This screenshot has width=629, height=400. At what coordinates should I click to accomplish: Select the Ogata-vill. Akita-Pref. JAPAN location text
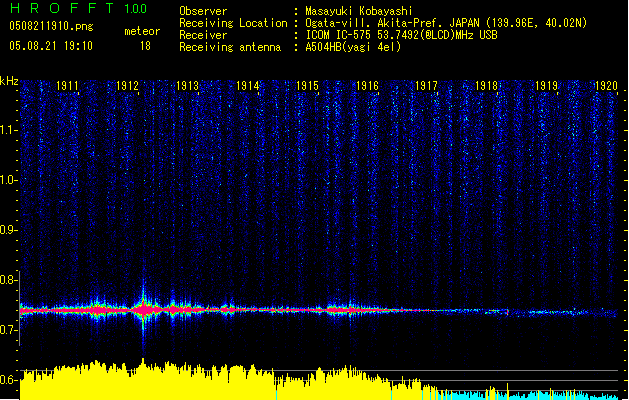446,23
